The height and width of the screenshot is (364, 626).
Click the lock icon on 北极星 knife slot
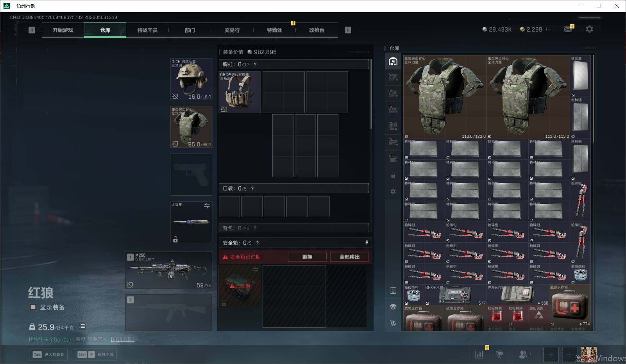pyautogui.click(x=175, y=239)
